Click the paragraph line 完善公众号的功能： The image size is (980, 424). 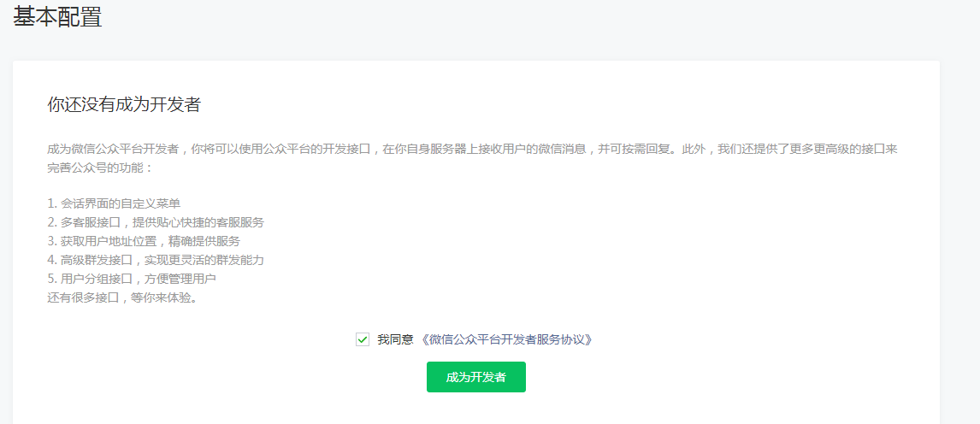point(99,168)
